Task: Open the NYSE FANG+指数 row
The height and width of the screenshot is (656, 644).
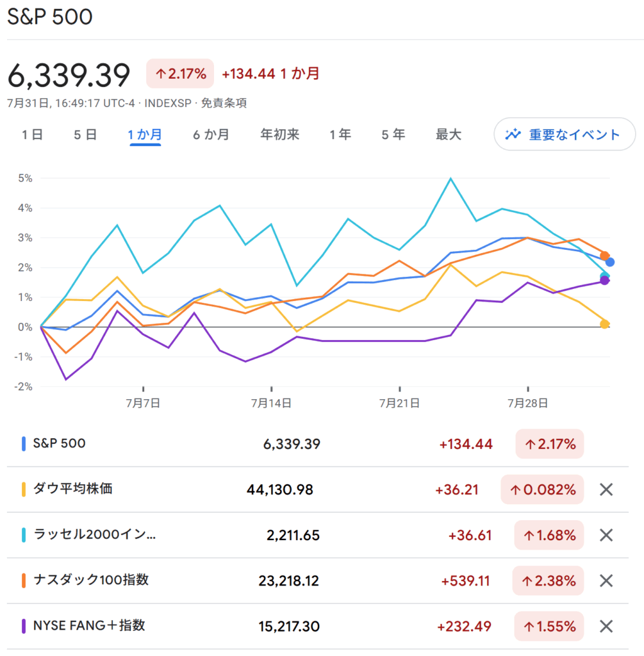Action: tap(318, 627)
